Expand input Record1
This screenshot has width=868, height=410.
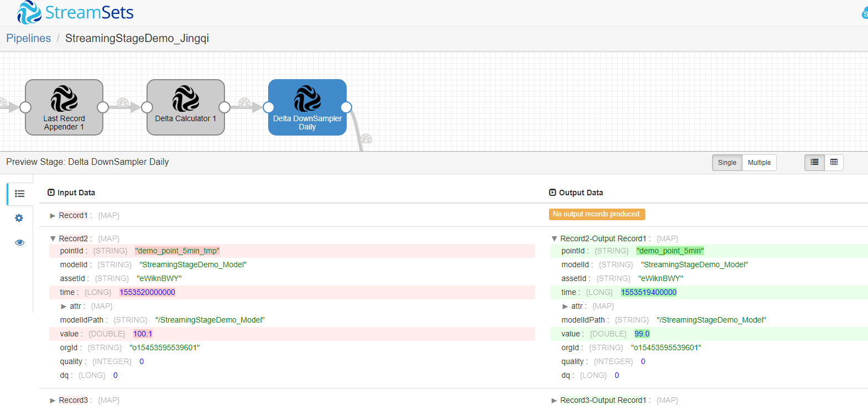(x=53, y=216)
